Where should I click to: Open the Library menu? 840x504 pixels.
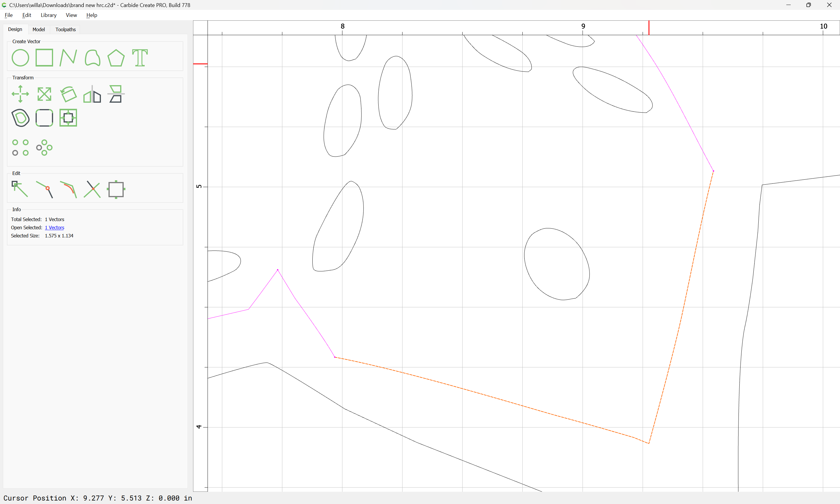[48, 15]
